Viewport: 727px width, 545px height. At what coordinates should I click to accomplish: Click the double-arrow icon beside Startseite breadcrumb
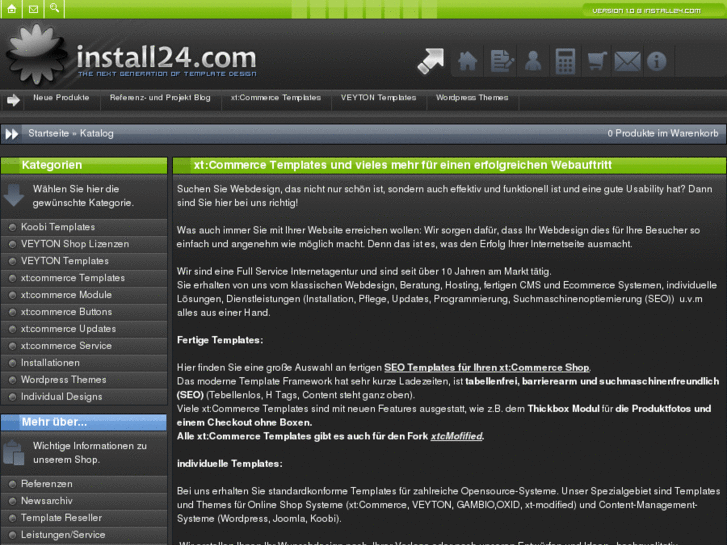click(x=12, y=134)
